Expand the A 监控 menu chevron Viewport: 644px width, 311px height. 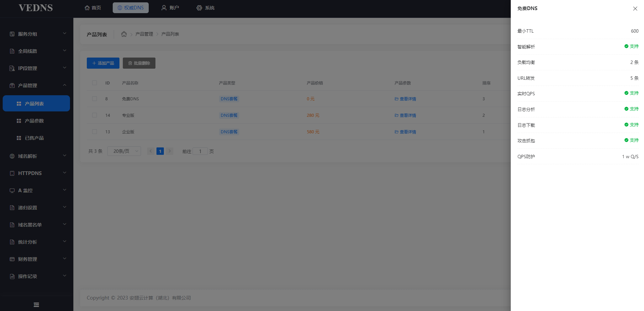tap(65, 190)
